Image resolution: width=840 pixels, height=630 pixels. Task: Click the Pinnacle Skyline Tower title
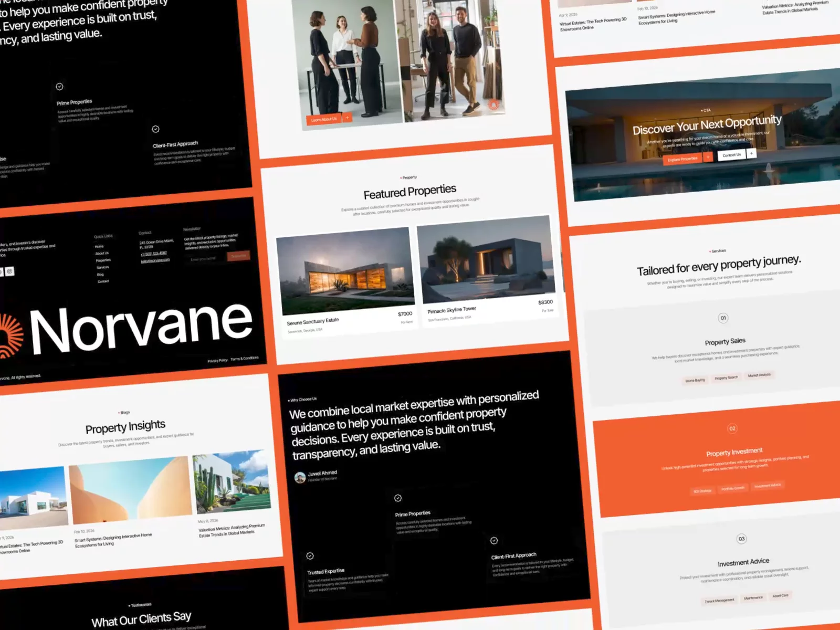451,310
